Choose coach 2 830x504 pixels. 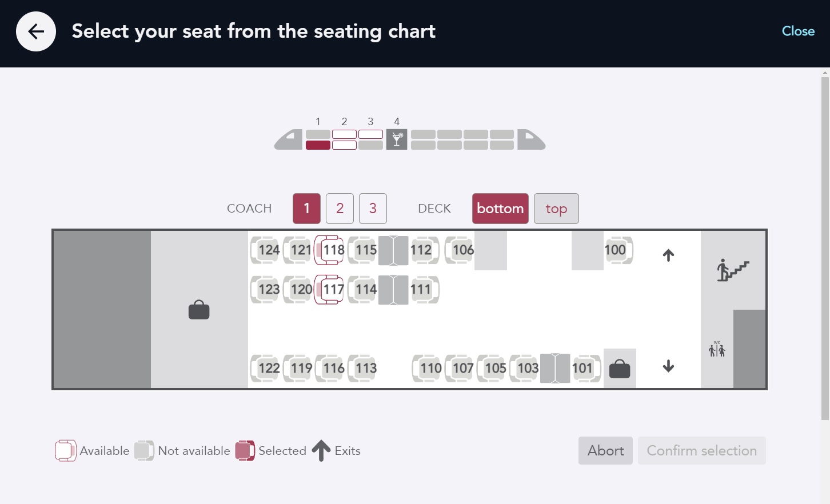pyautogui.click(x=340, y=209)
